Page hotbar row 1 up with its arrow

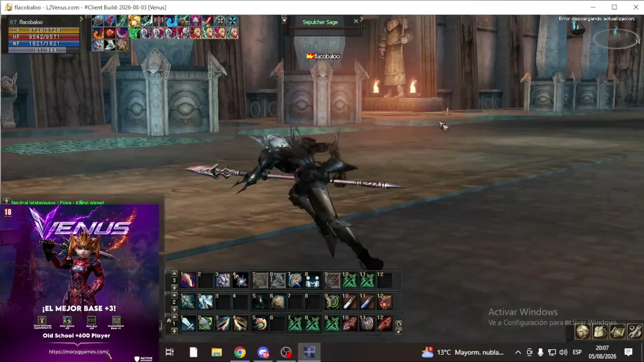pyautogui.click(x=175, y=317)
